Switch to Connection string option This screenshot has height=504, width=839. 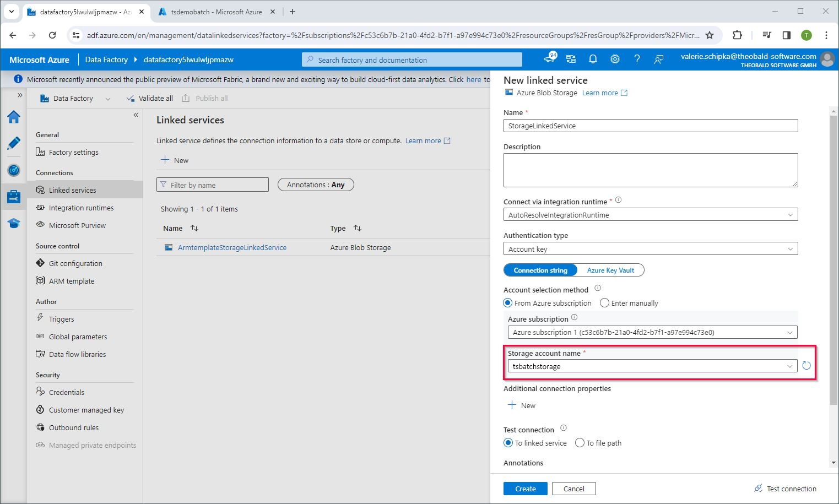point(540,270)
